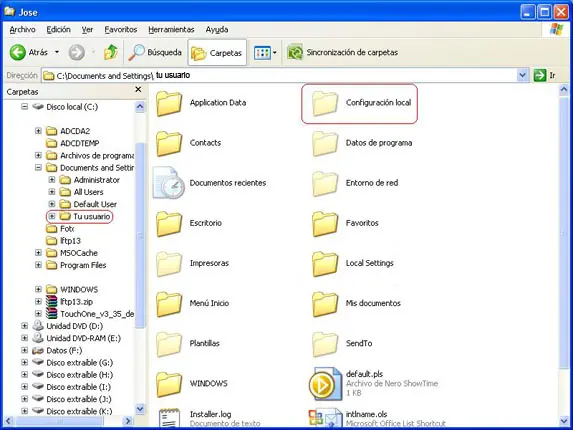The height and width of the screenshot is (430, 573).
Task: Close the Carpetas side panel
Action: [138, 90]
